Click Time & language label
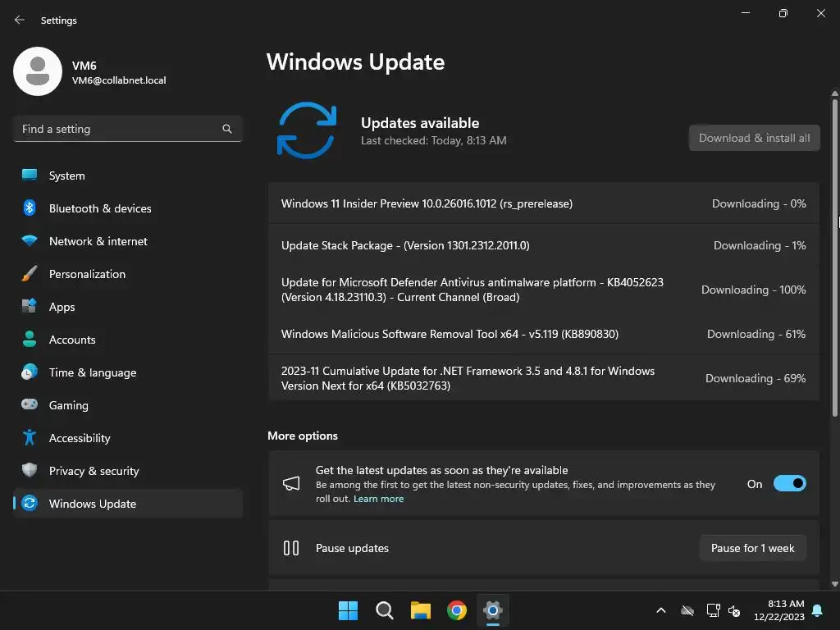This screenshot has width=840, height=630. (93, 372)
